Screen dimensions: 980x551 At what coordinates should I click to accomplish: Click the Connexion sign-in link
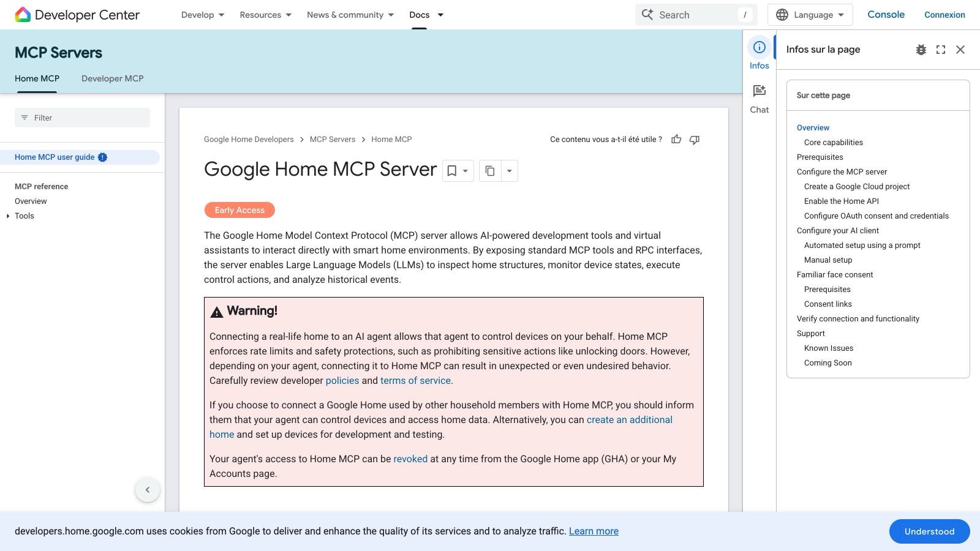coord(944,15)
